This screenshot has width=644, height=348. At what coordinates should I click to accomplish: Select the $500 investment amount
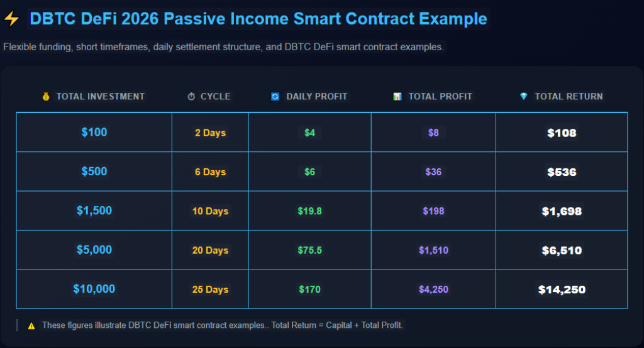coord(94,171)
